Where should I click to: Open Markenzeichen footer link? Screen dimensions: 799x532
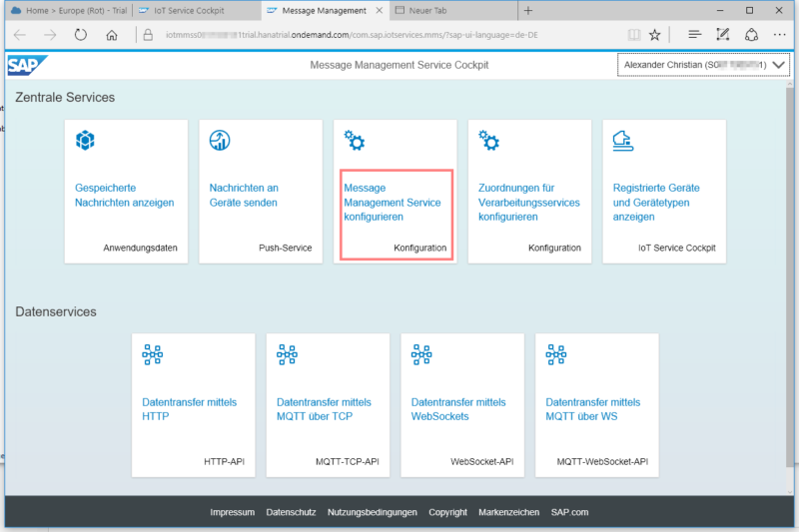coord(508,512)
